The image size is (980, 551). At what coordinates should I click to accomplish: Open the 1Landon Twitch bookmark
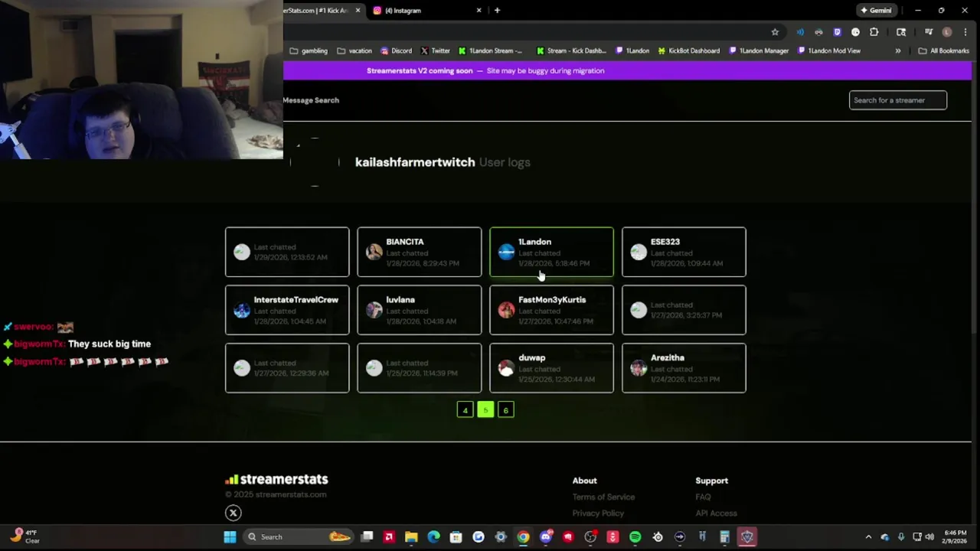pos(632,51)
